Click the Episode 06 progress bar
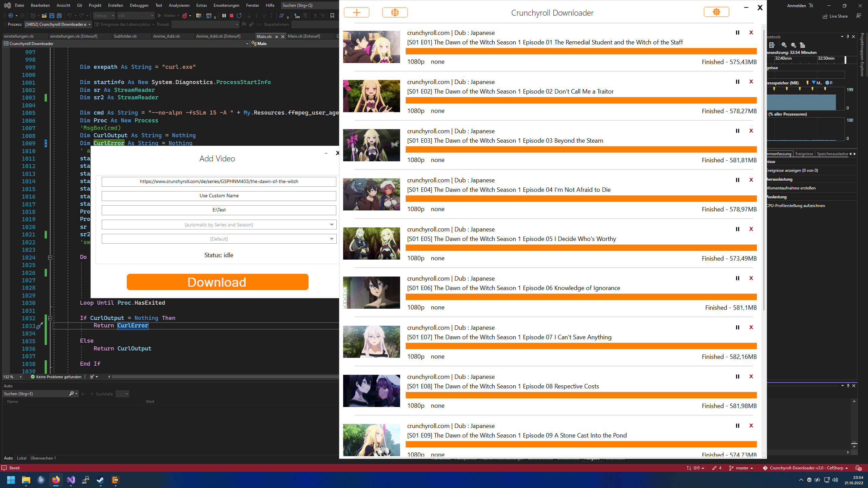 point(581,297)
